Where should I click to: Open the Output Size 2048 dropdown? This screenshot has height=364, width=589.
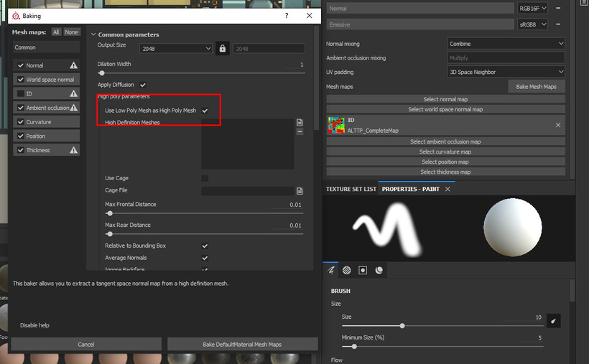tap(176, 49)
